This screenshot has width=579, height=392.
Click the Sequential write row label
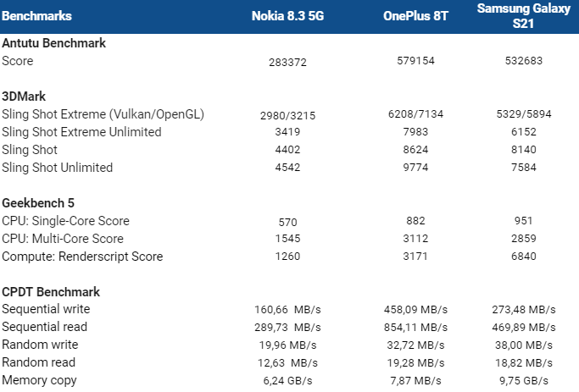click(x=46, y=309)
